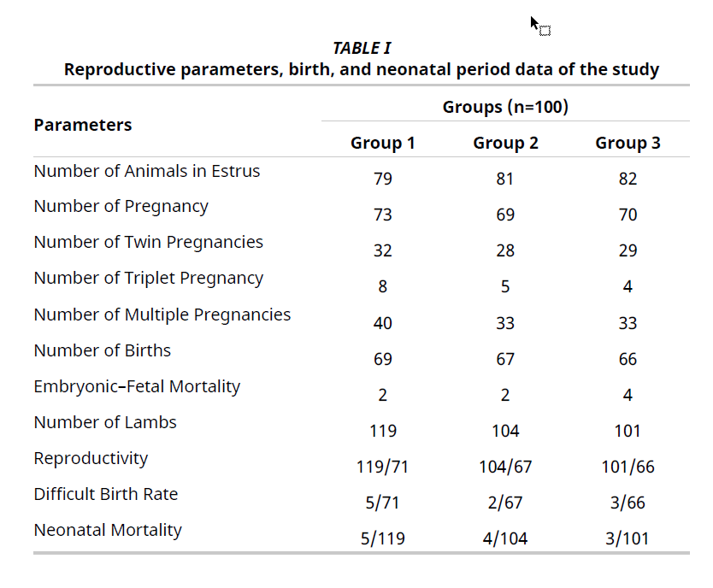Click the Group 1 Number of Lambs value 119
713x588 pixels.
[x=382, y=432]
